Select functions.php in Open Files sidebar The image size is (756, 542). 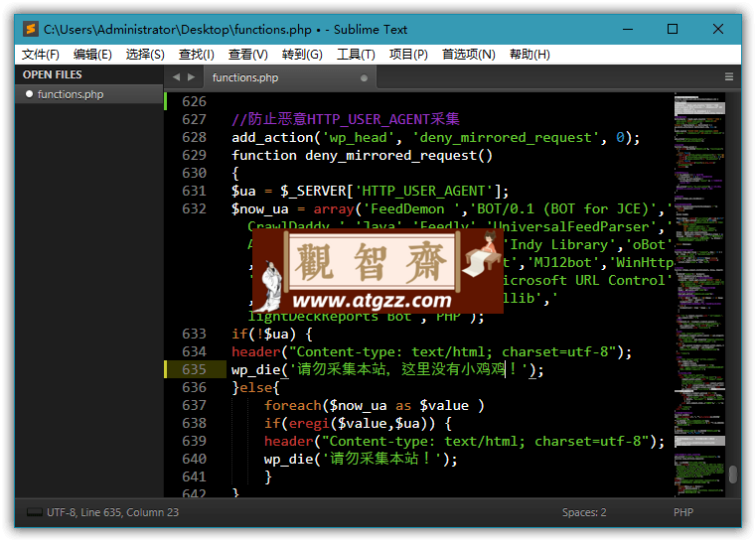(89, 94)
